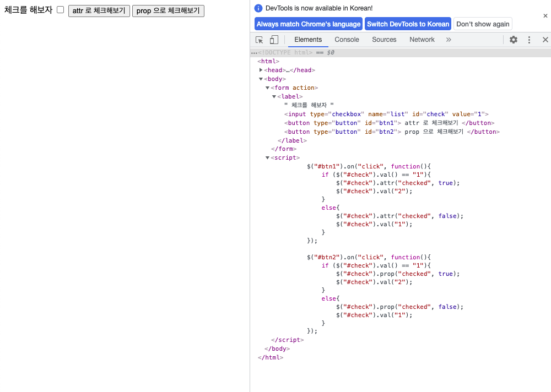Viewport: 551px width, 392px height.
Task: Click the 'prop 으로 체크해보기' button
Action: [x=168, y=11]
